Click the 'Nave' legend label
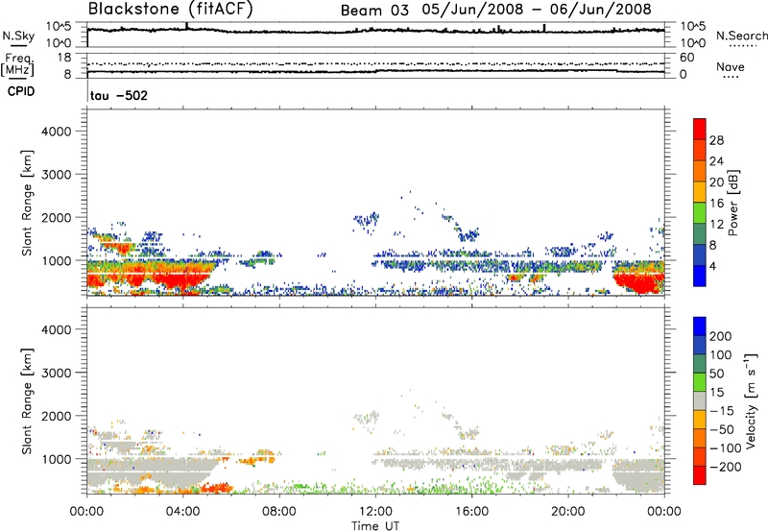The height and width of the screenshot is (532, 768). click(x=731, y=67)
